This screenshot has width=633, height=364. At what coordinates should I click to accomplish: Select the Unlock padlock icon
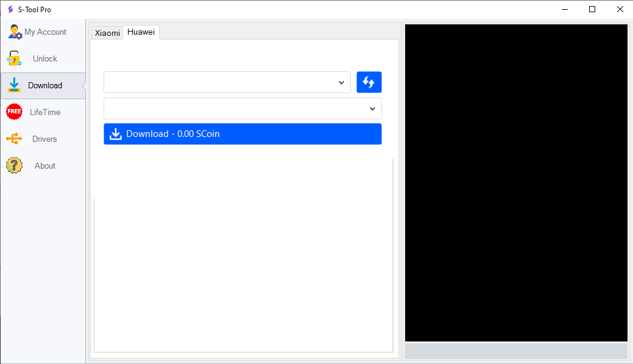pos(14,58)
